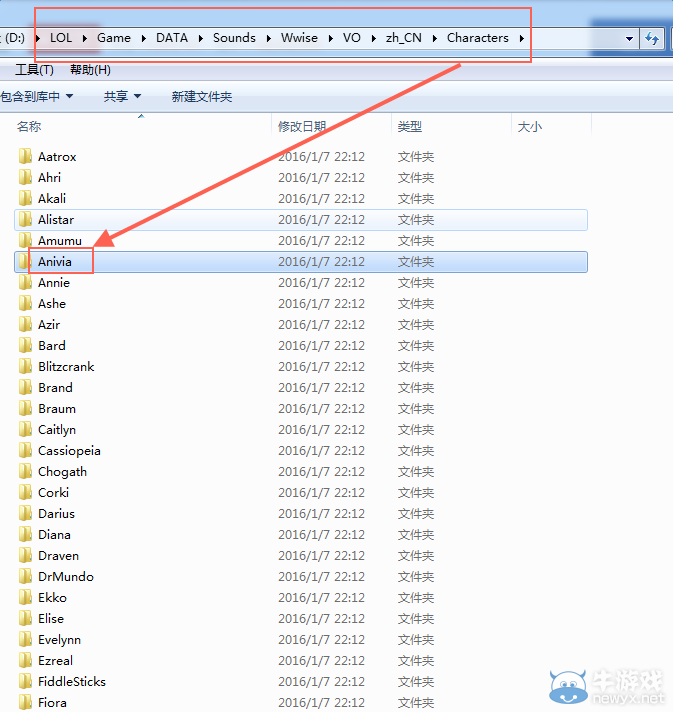Open the 共享 dropdown
The width and height of the screenshot is (673, 712).
point(122,96)
